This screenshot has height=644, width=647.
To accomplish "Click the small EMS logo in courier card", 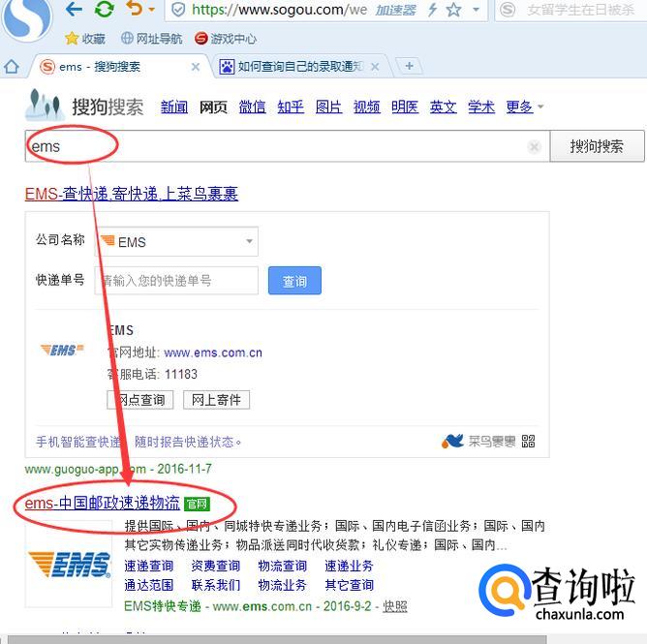I will (62, 350).
